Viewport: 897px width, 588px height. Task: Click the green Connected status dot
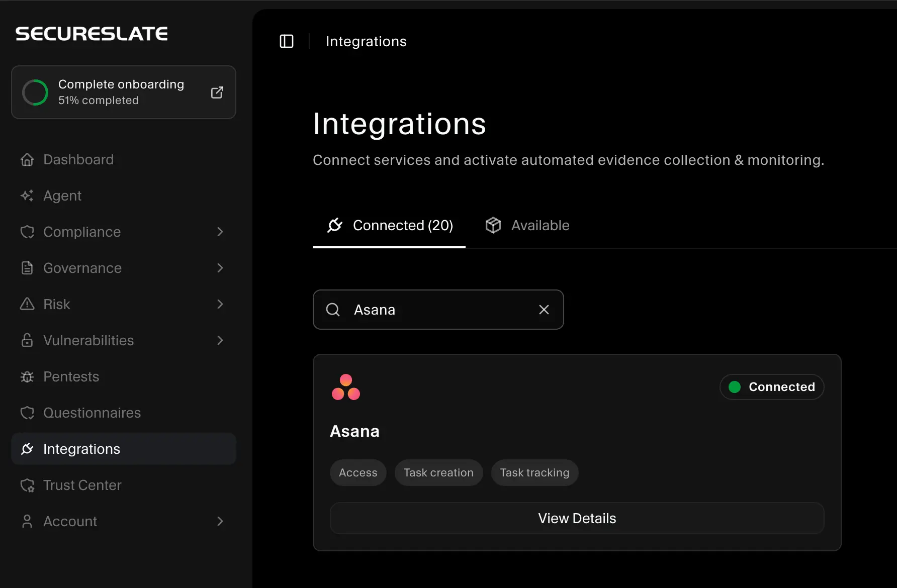point(735,387)
